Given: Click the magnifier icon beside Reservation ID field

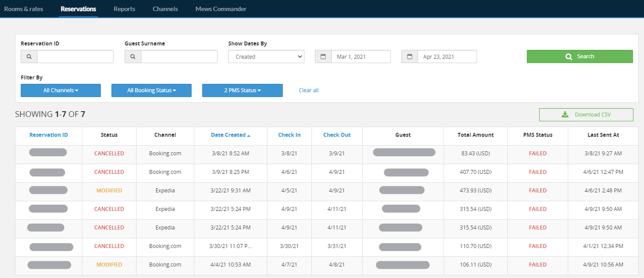Looking at the screenshot, I should [x=29, y=56].
